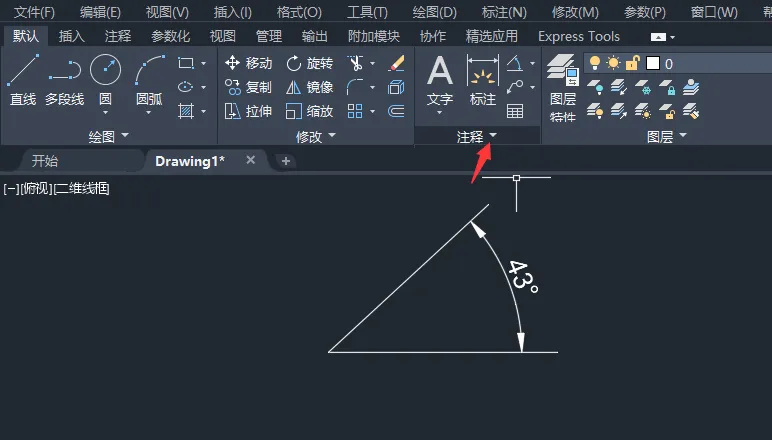This screenshot has height=440, width=772.
Task: Select the Rotate (旋转) tool
Action: point(310,63)
